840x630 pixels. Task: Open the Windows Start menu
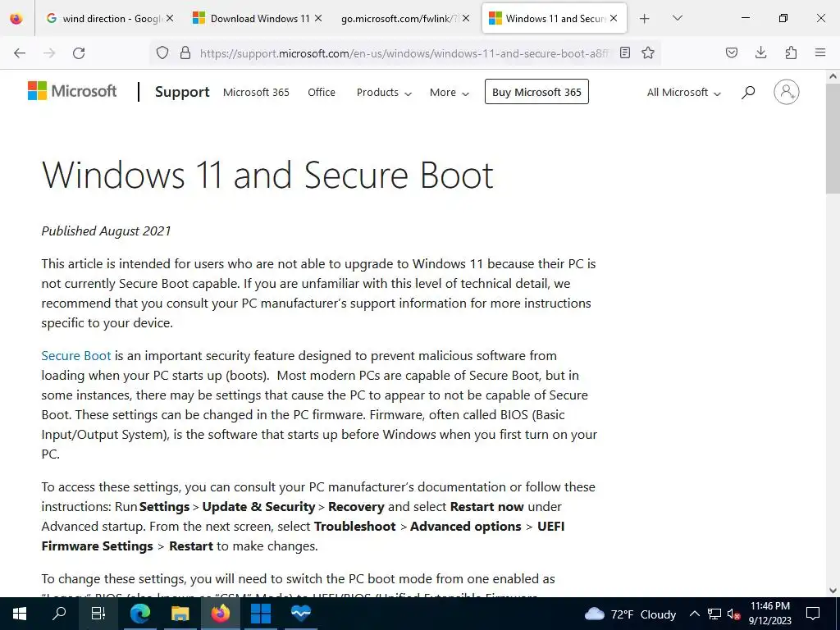[x=20, y=614]
